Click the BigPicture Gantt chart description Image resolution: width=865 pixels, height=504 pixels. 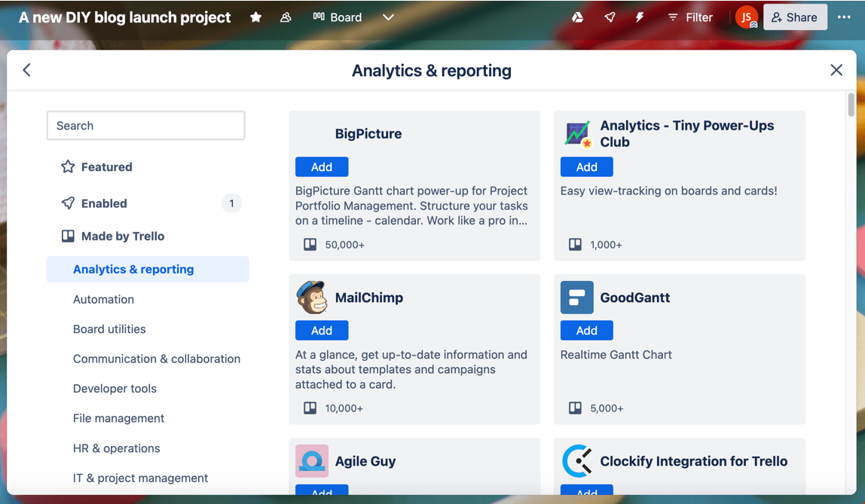[411, 206]
